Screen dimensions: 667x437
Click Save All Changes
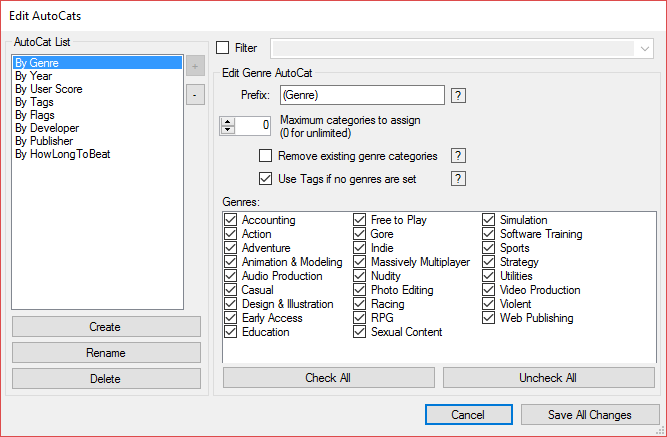[x=590, y=414]
